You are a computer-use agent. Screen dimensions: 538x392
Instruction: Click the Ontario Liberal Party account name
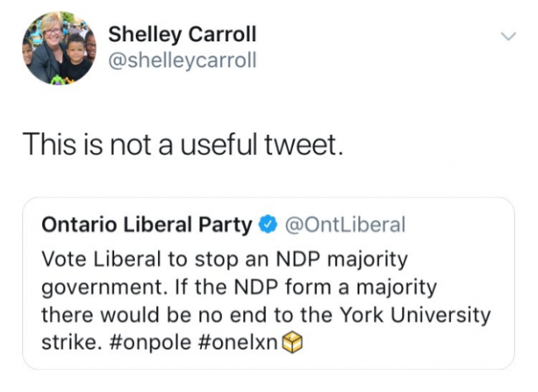[x=146, y=224]
